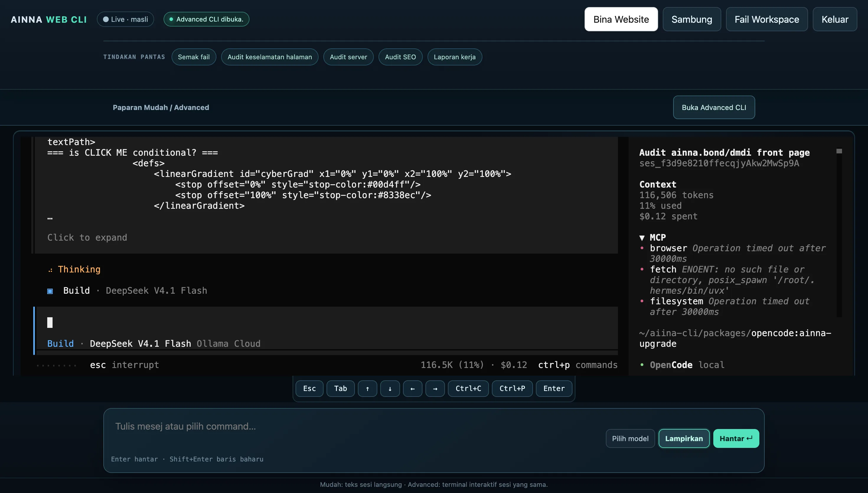The image size is (868, 493).
Task: Run the Audit SEO quick action
Action: tap(400, 57)
